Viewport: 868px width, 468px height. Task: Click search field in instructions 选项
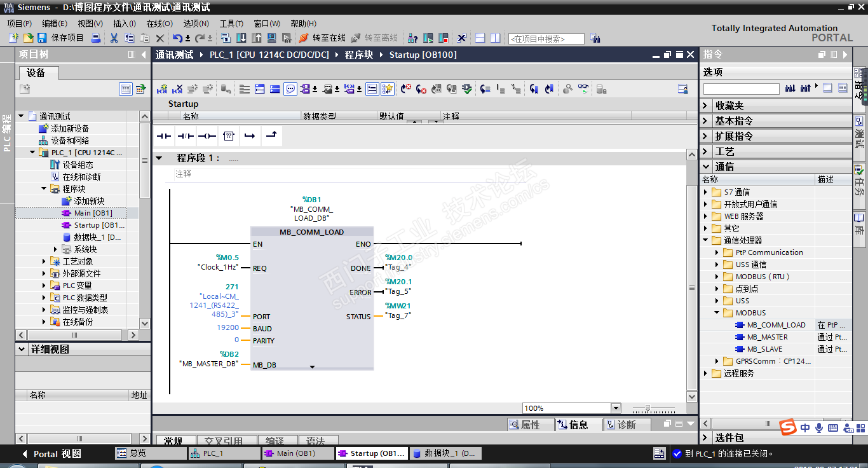[x=741, y=89]
